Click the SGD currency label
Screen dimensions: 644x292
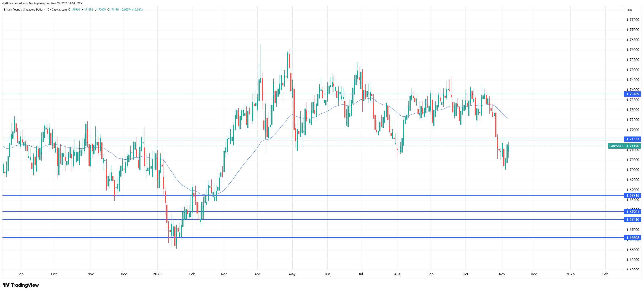click(629, 10)
